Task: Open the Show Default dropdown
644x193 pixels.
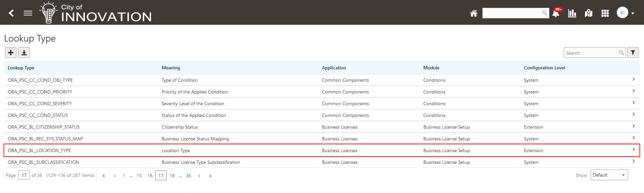Action: (609, 175)
